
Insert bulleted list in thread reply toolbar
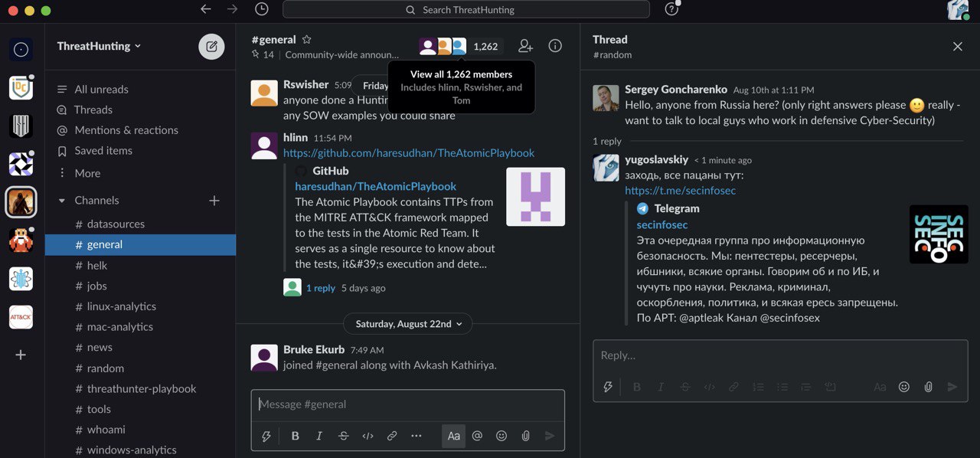[x=782, y=387]
